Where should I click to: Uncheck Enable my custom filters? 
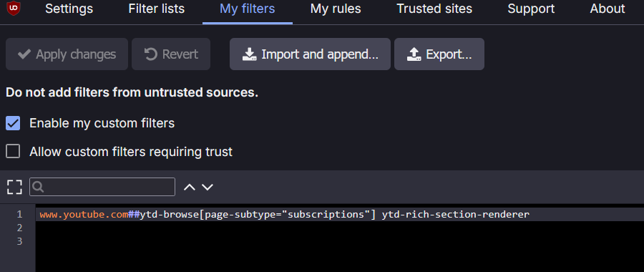click(x=13, y=123)
